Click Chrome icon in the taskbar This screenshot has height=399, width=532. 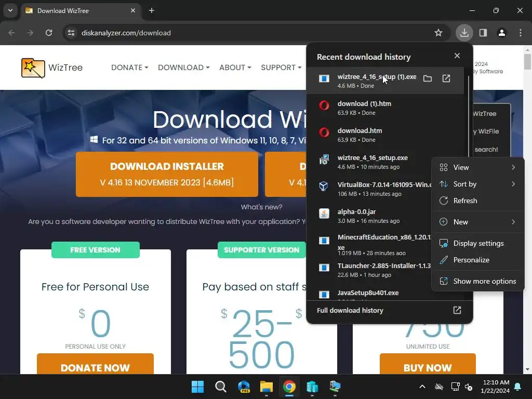289,387
